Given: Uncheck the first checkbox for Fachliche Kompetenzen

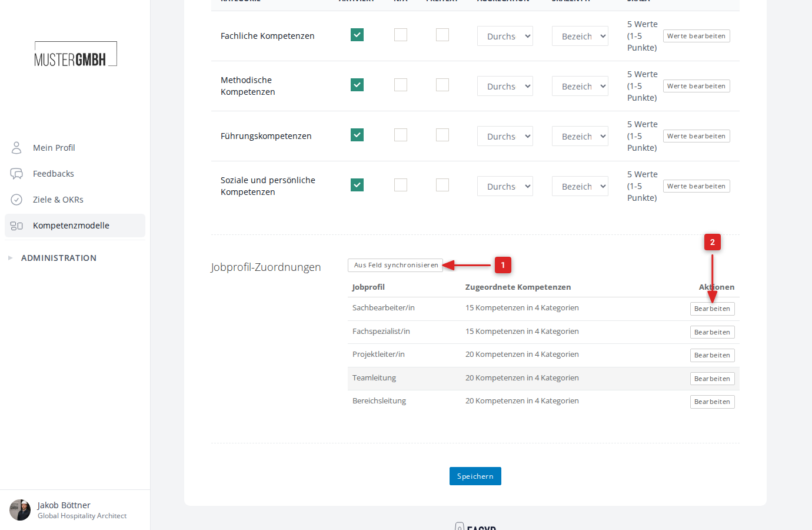Looking at the screenshot, I should point(357,35).
